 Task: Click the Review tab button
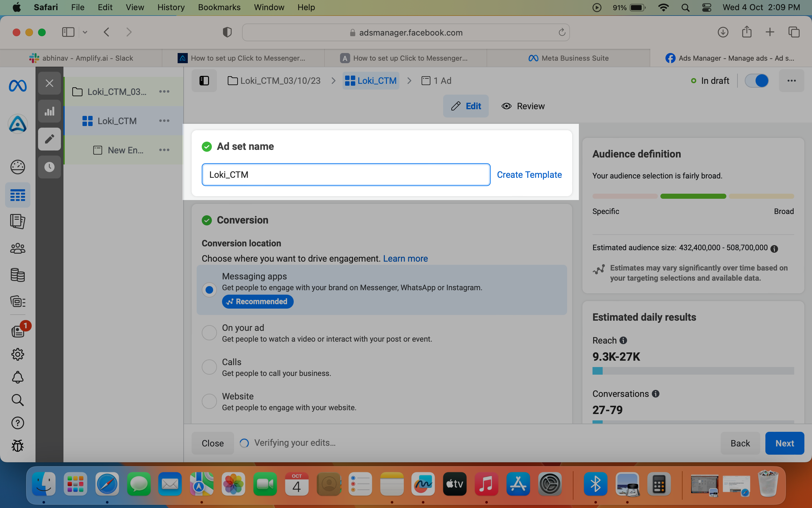(x=523, y=106)
